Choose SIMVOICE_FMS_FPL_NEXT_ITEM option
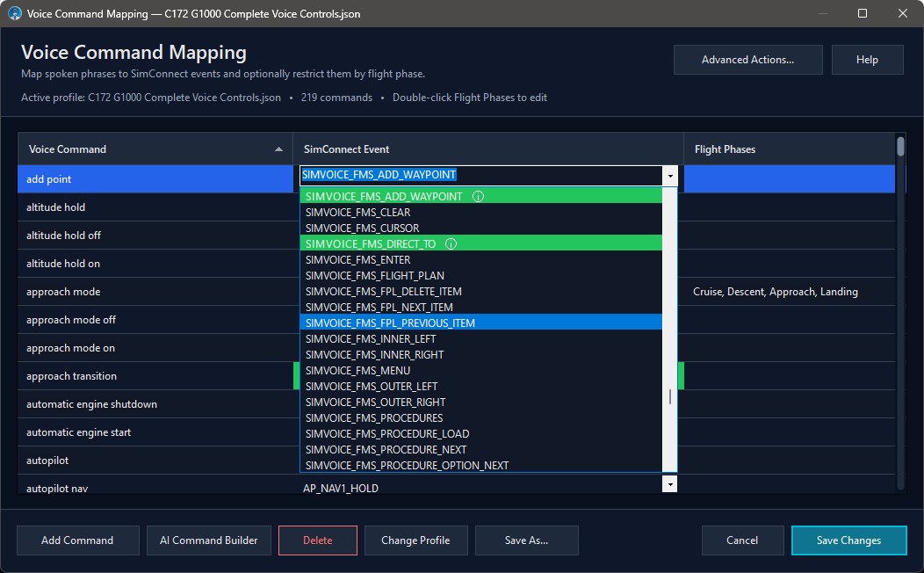This screenshot has width=924, height=573. click(x=480, y=307)
